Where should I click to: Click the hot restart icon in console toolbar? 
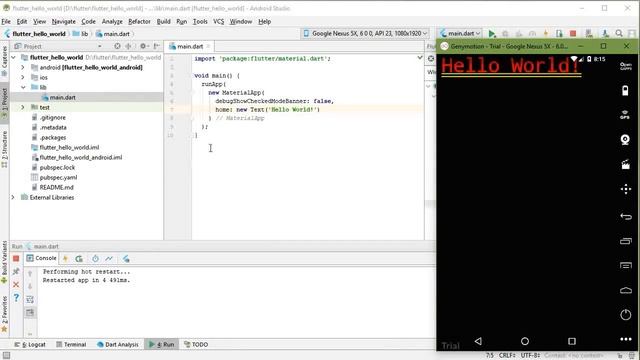pyautogui.click(x=79, y=258)
